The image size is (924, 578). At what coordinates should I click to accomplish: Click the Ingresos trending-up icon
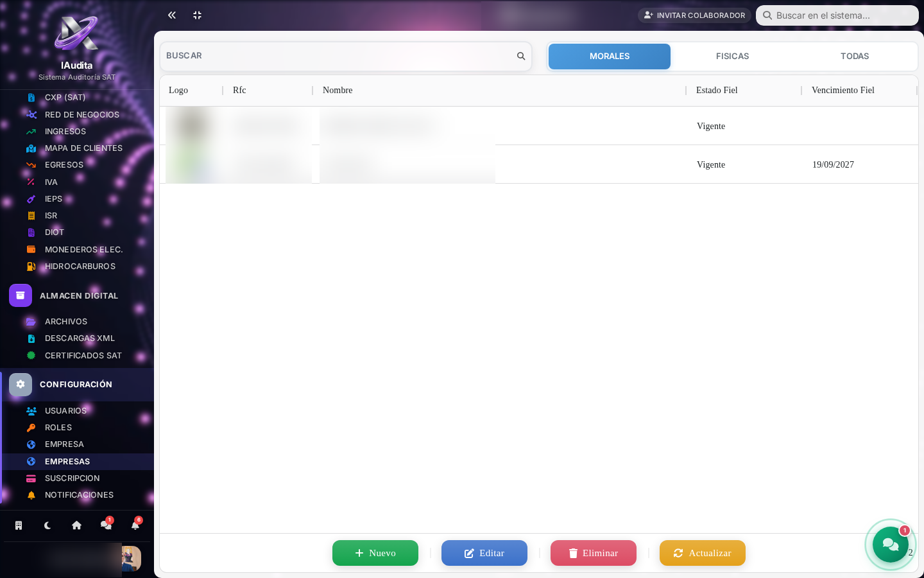31,132
